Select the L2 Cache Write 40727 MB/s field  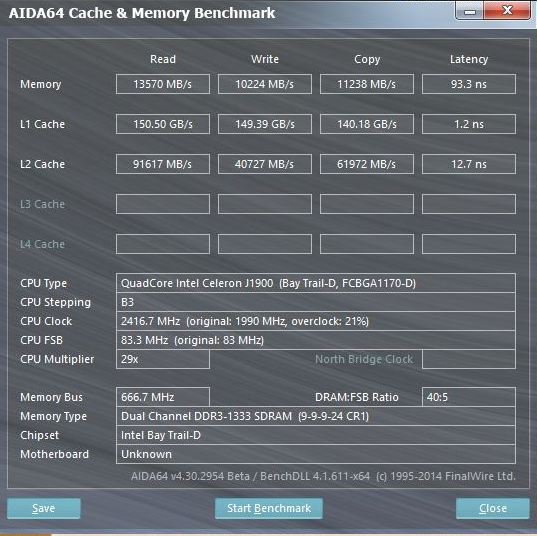[x=265, y=164]
